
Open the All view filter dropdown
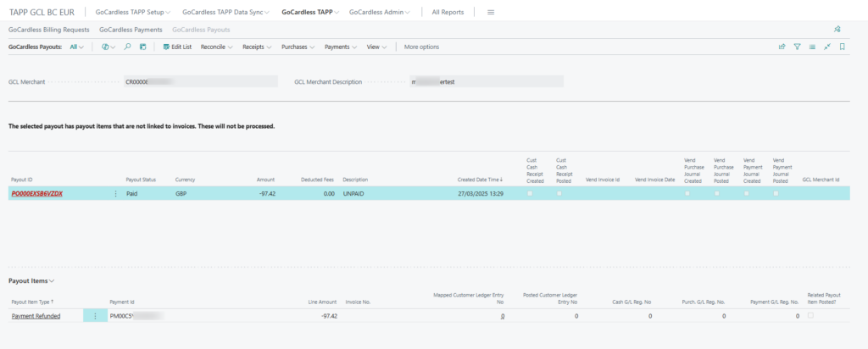[76, 47]
